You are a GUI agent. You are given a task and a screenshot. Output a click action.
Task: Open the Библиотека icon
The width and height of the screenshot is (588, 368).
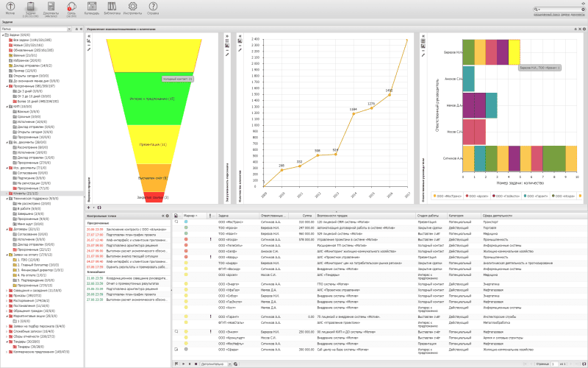tap(113, 9)
